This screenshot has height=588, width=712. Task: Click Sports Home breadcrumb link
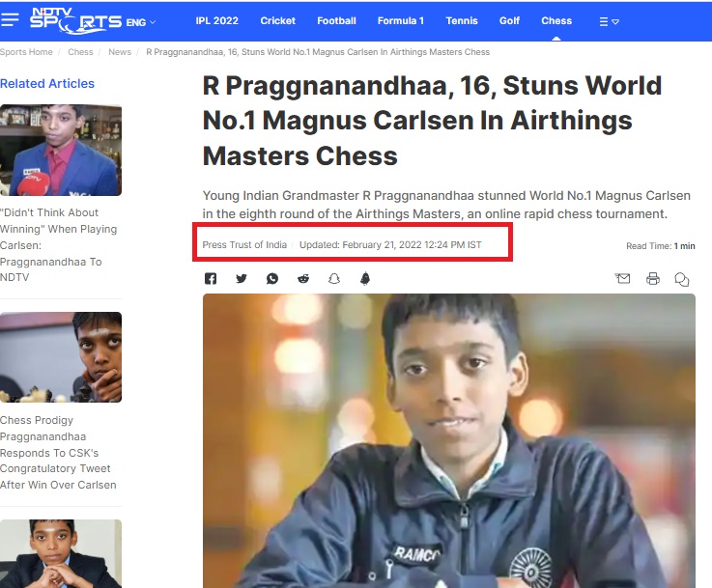coord(26,52)
